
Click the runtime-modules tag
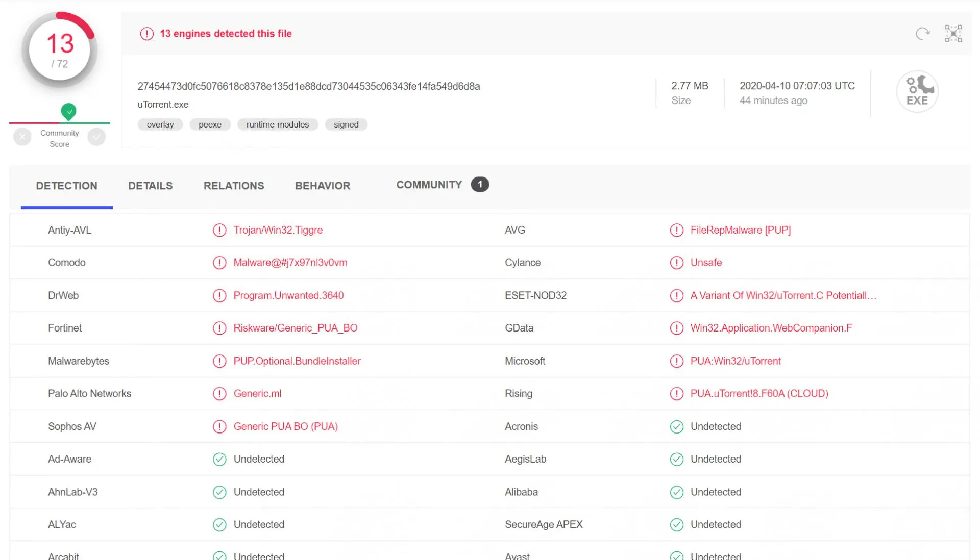point(278,124)
